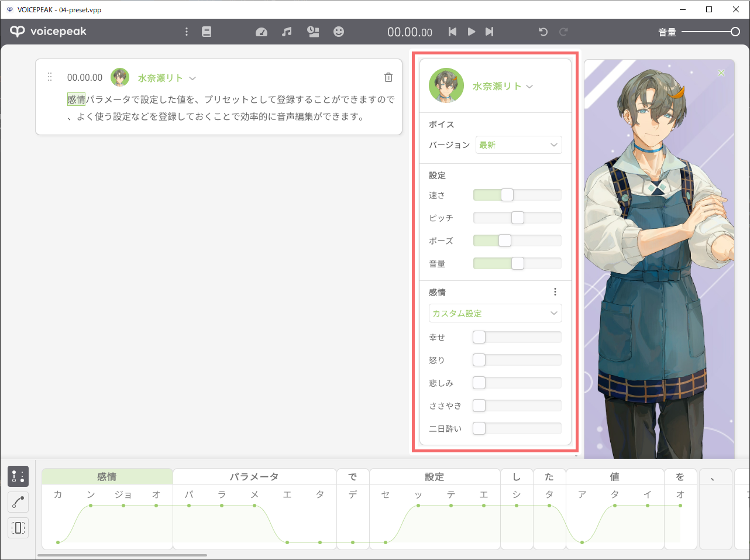750x560 pixels.
Task: Adjust the 怒り emotion slider
Action: [517, 360]
